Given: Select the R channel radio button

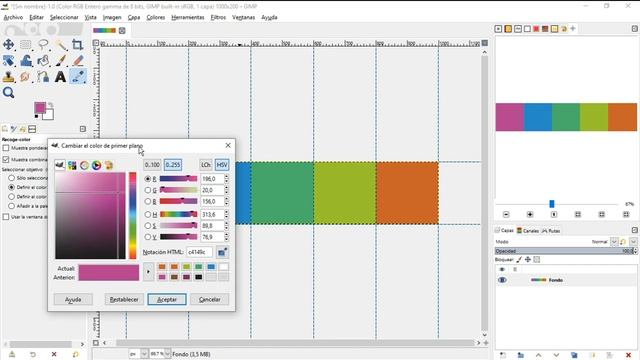Looking at the screenshot, I should 148,179.
